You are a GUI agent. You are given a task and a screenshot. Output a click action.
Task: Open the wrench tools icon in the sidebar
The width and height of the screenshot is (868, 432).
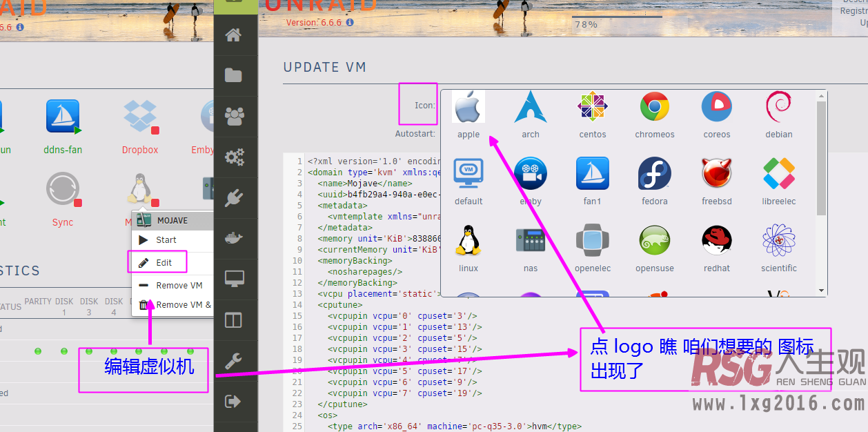point(234,360)
